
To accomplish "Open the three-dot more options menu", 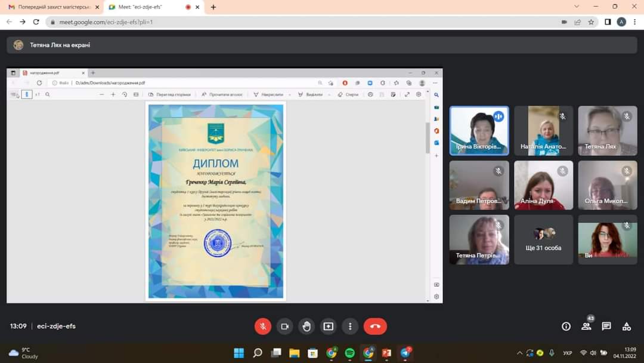I will (x=350, y=326).
